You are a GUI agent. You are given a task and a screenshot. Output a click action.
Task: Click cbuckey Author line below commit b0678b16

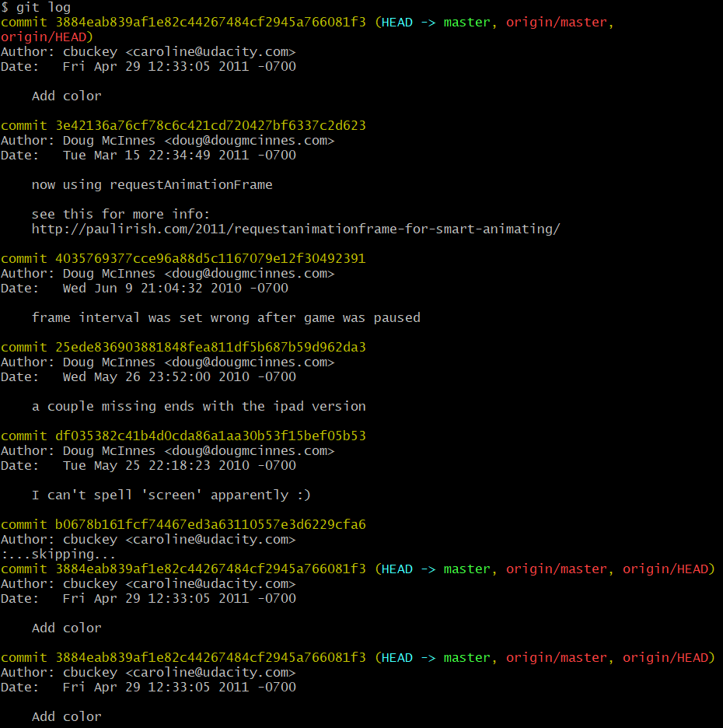coord(148,540)
